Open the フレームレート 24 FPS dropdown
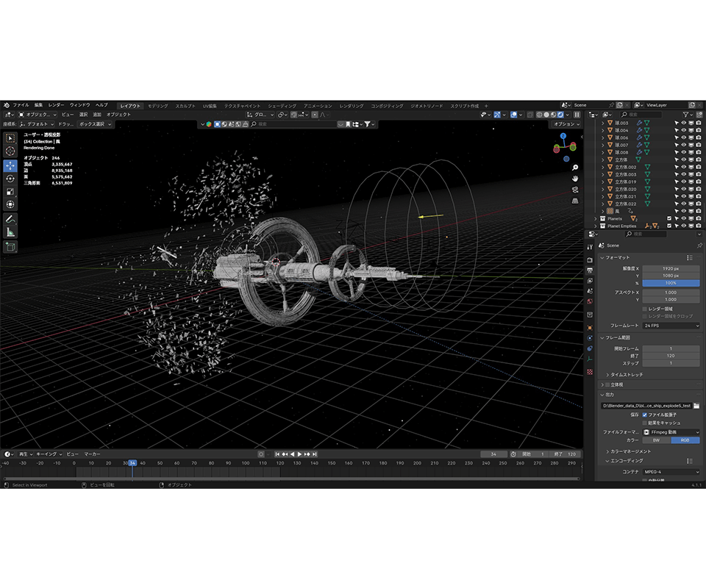The height and width of the screenshot is (588, 706). tap(671, 325)
